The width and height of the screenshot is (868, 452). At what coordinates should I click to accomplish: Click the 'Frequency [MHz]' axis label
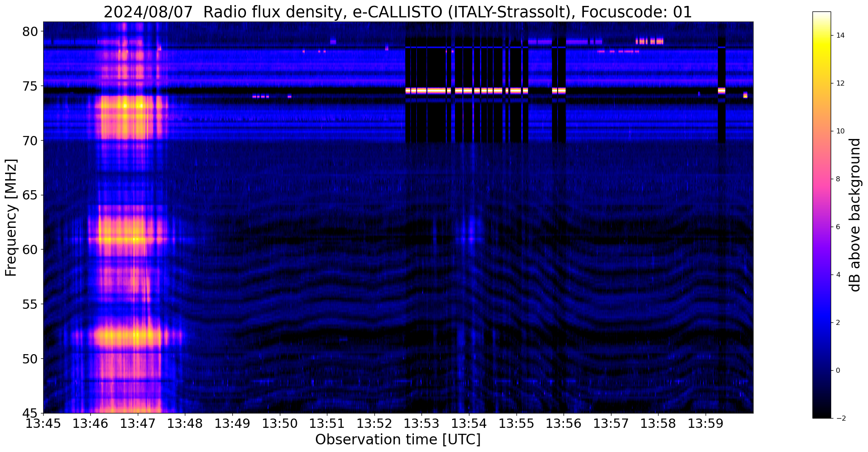(11, 218)
